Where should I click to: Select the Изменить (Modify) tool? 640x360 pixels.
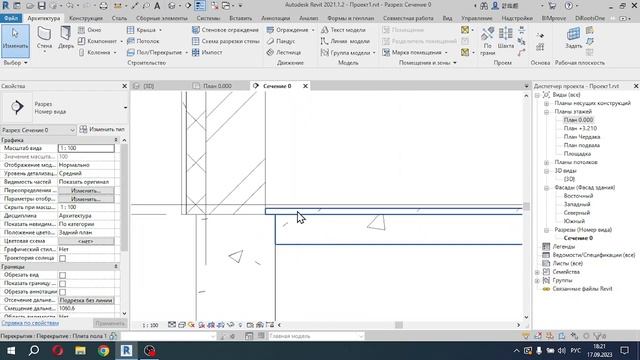click(x=15, y=40)
